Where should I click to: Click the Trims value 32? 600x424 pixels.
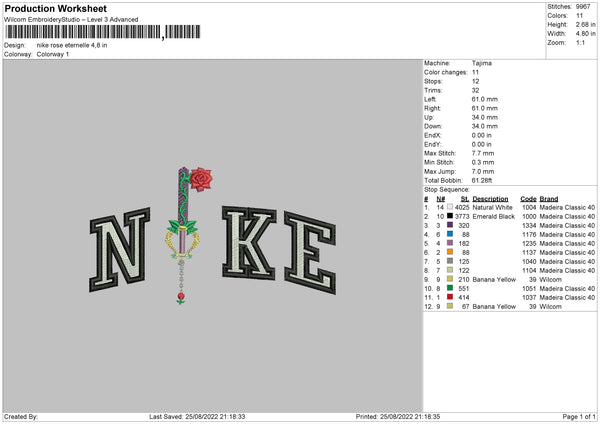coord(475,90)
